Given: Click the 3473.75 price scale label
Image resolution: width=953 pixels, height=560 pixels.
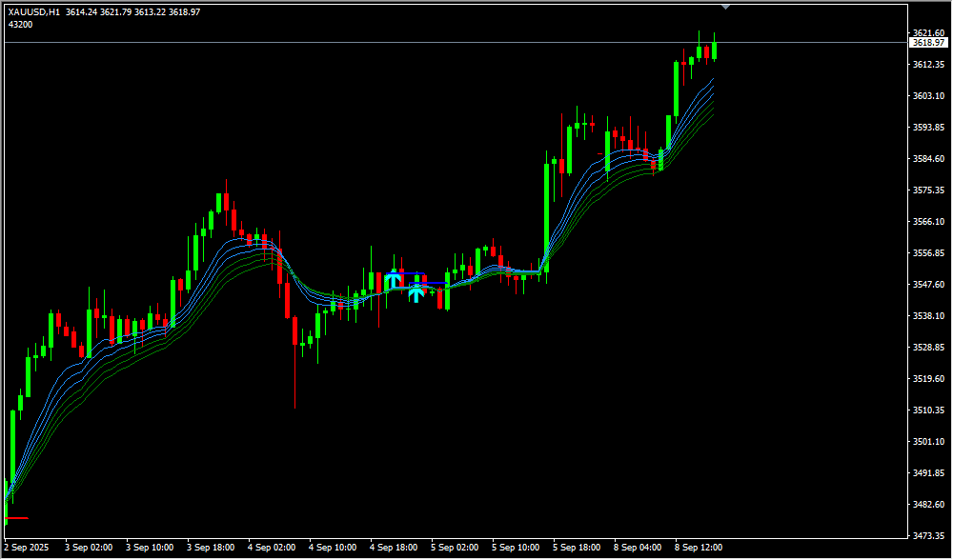Looking at the screenshot, I should pyautogui.click(x=927, y=535).
